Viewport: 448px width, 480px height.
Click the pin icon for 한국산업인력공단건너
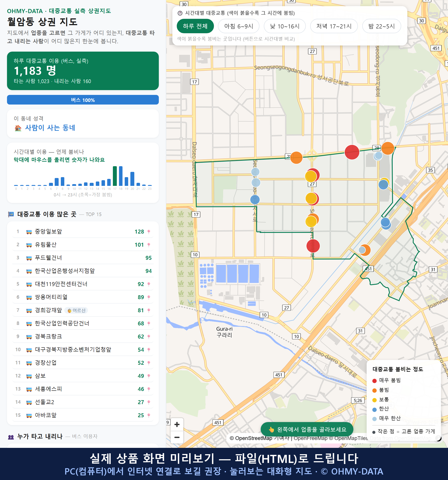[149, 323]
